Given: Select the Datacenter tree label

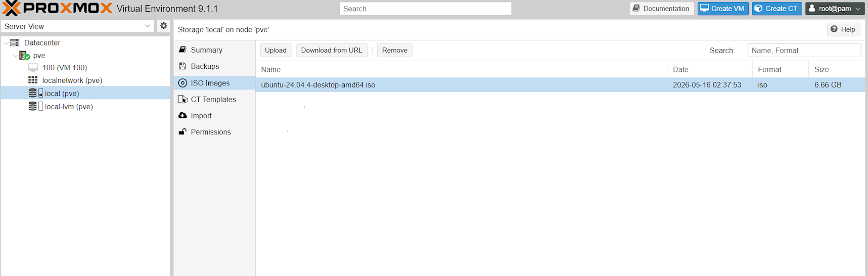Looking at the screenshot, I should 42,43.
